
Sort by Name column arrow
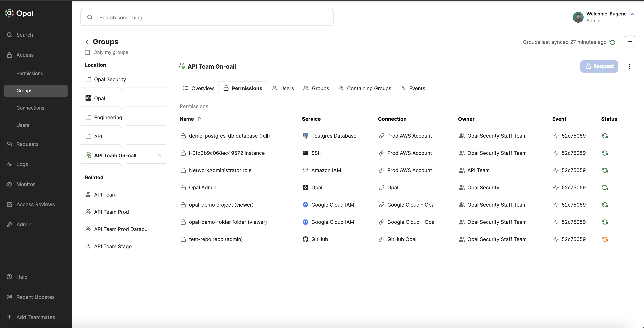coord(199,119)
